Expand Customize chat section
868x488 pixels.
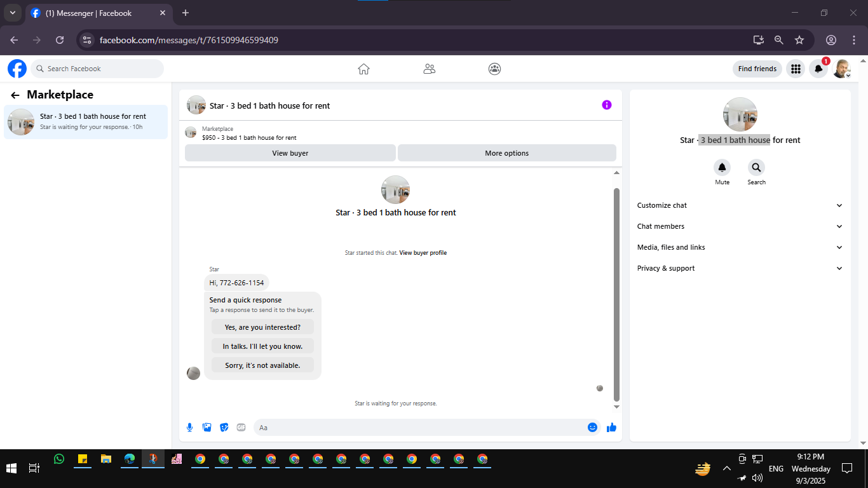(x=740, y=205)
